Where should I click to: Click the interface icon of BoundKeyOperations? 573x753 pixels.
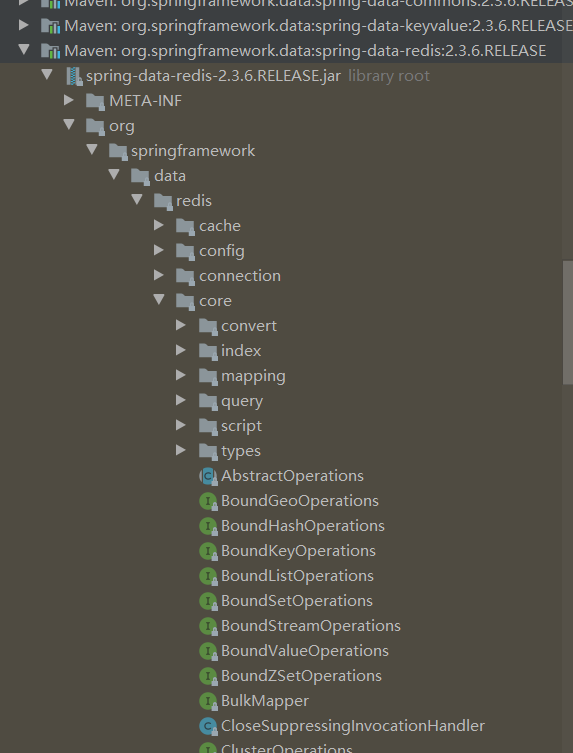(208, 551)
